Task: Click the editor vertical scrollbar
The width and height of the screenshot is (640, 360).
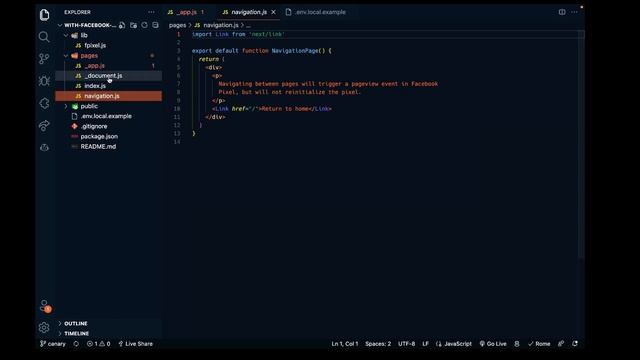Action: (x=581, y=145)
